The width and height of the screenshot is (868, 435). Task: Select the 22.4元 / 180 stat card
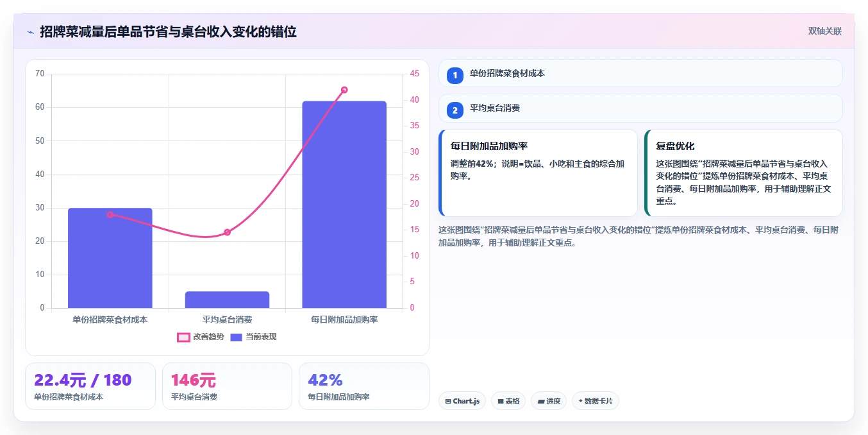[x=90, y=386]
